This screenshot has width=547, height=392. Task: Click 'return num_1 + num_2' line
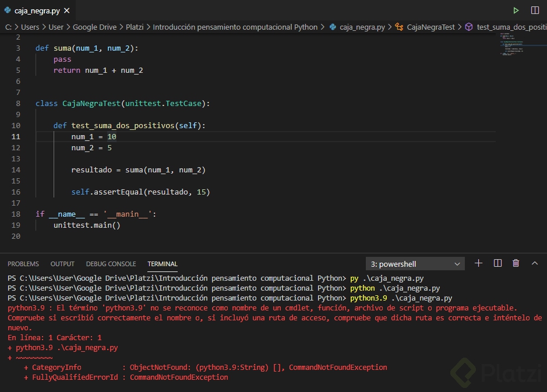click(98, 70)
